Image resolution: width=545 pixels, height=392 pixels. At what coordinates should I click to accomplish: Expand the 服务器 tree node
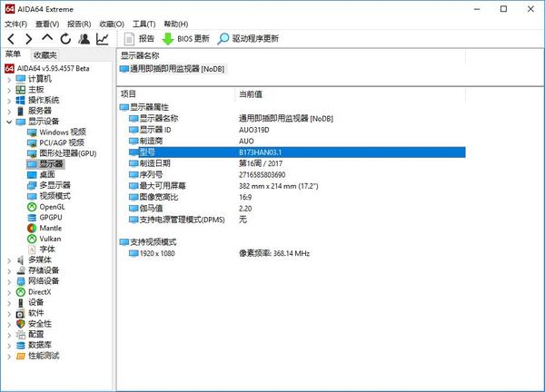9,112
